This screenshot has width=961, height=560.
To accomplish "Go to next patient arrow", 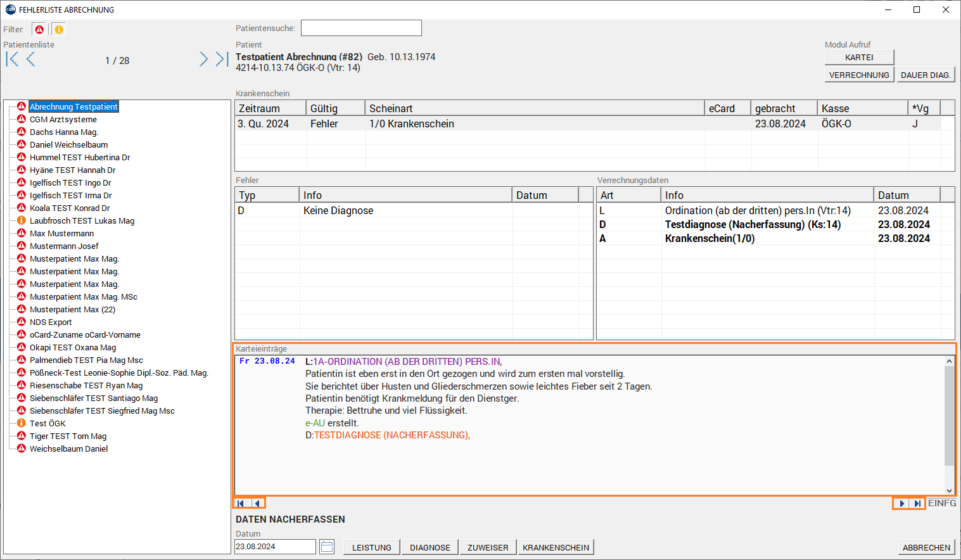I will click(x=203, y=60).
